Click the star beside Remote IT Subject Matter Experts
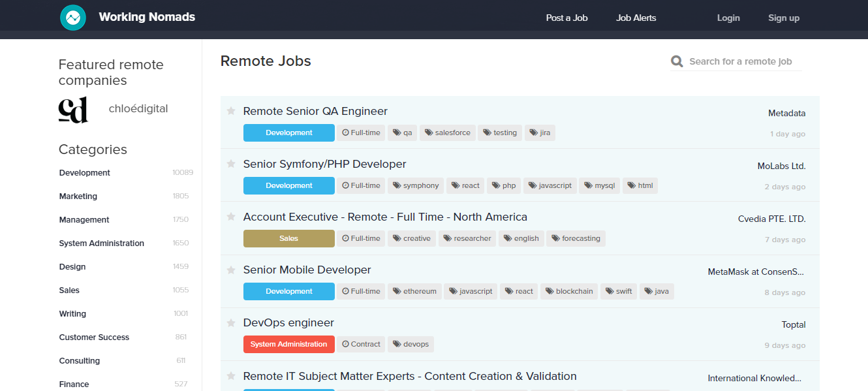Viewport: 868px width, 391px height. point(230,376)
